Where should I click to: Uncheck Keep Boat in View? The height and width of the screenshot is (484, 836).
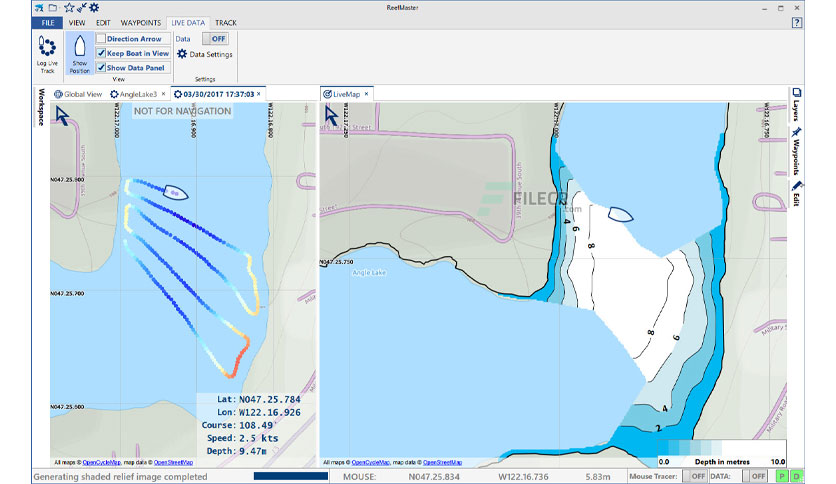pyautogui.click(x=101, y=53)
